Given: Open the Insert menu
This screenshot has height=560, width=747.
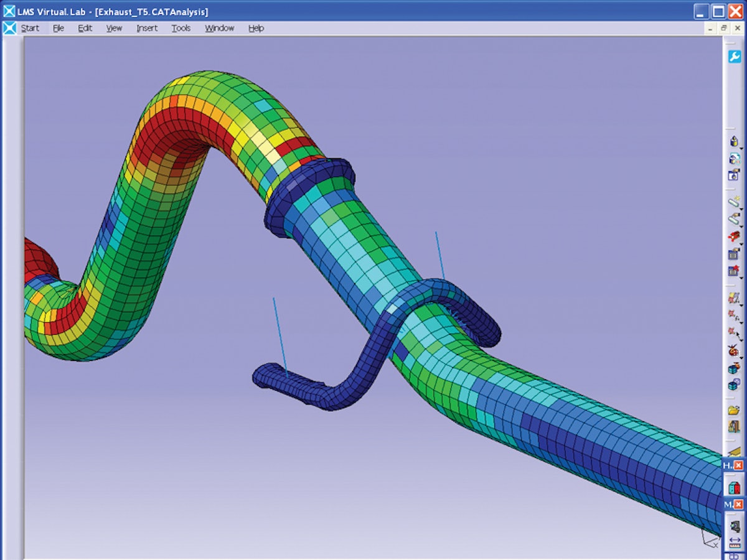Looking at the screenshot, I should pyautogui.click(x=147, y=28).
